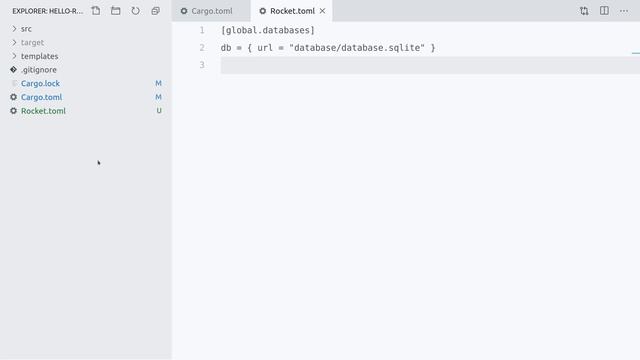Viewport: 640px width, 360px height.
Task: Click the New Folder icon in Explorer
Action: [116, 11]
